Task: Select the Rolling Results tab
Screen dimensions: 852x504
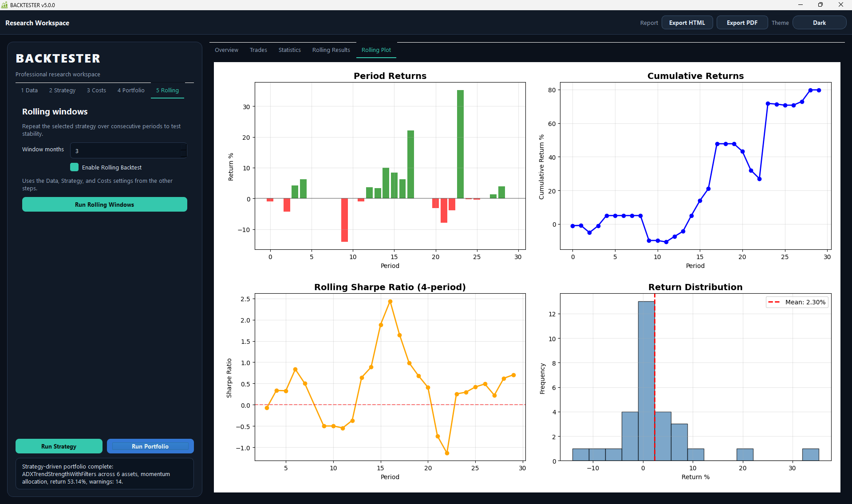Action: 331,50
